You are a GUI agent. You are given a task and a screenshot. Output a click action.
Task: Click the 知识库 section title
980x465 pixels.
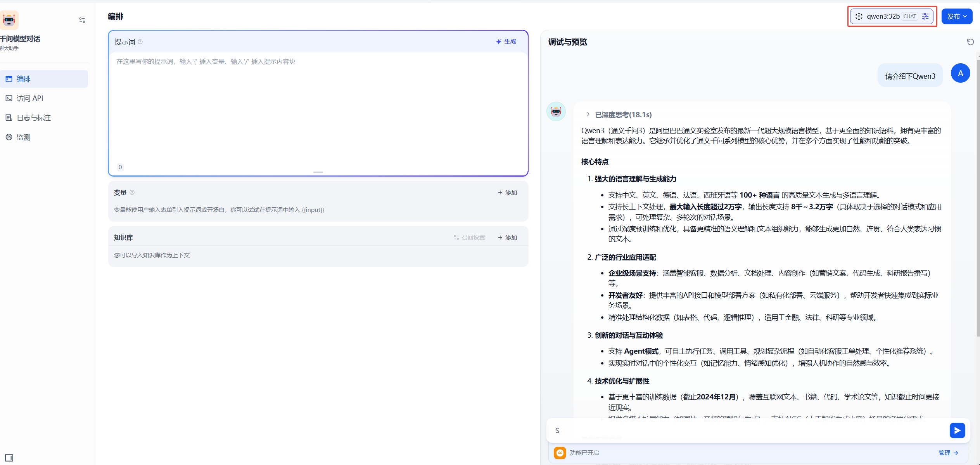tap(123, 238)
